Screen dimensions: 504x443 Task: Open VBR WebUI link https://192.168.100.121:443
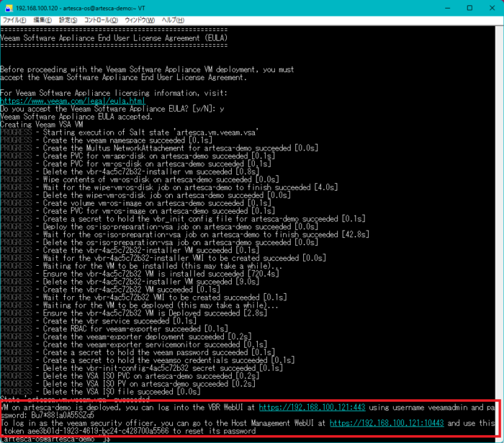click(312, 407)
